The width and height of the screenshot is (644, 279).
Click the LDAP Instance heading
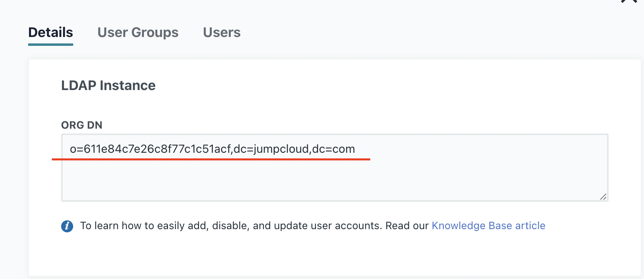click(x=108, y=86)
